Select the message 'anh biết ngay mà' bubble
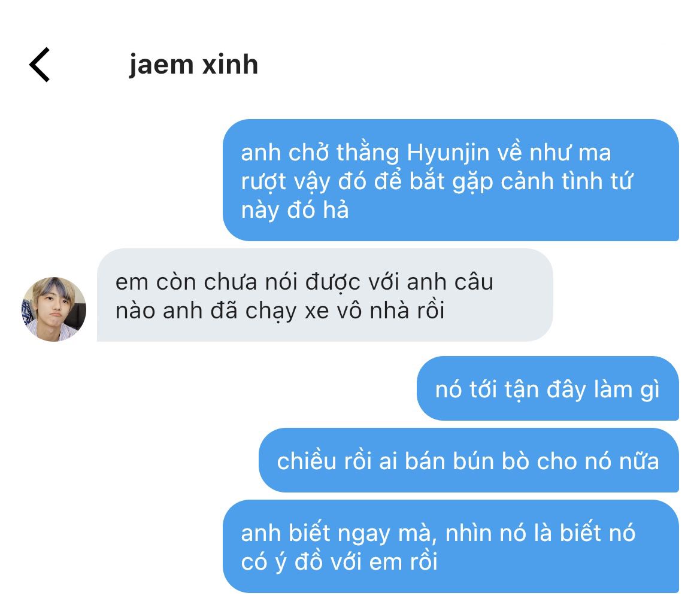The image size is (700, 596). (450, 546)
